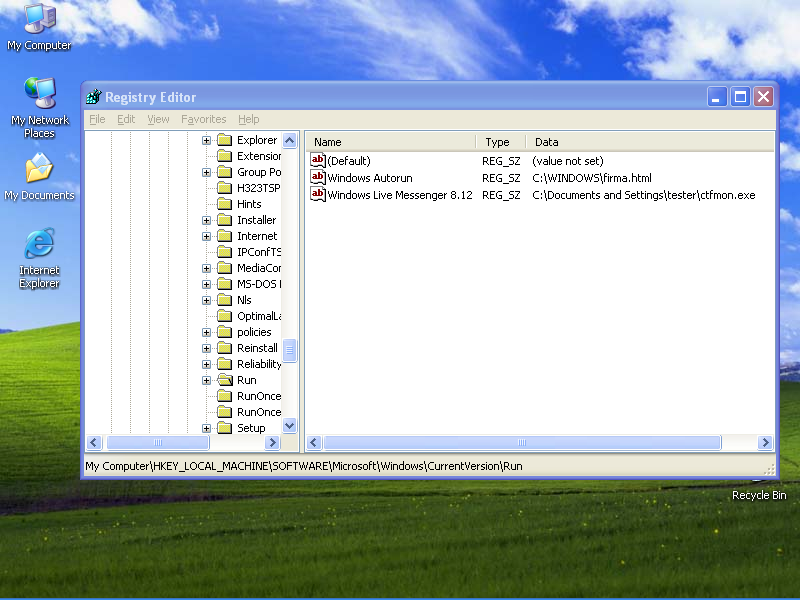This screenshot has width=800, height=600.
Task: Click the Registry Editor title bar icon
Action: pyautogui.click(x=94, y=96)
